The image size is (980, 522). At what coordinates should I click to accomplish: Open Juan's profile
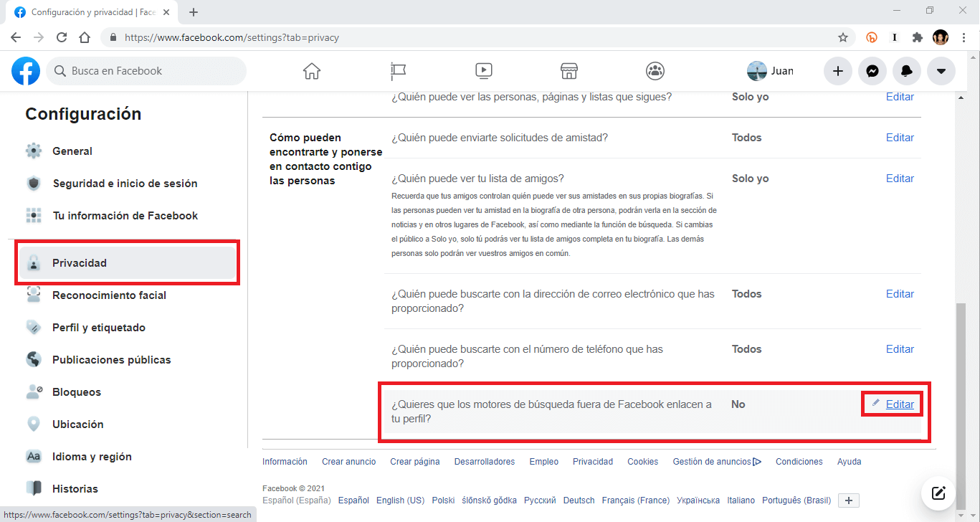click(x=771, y=71)
